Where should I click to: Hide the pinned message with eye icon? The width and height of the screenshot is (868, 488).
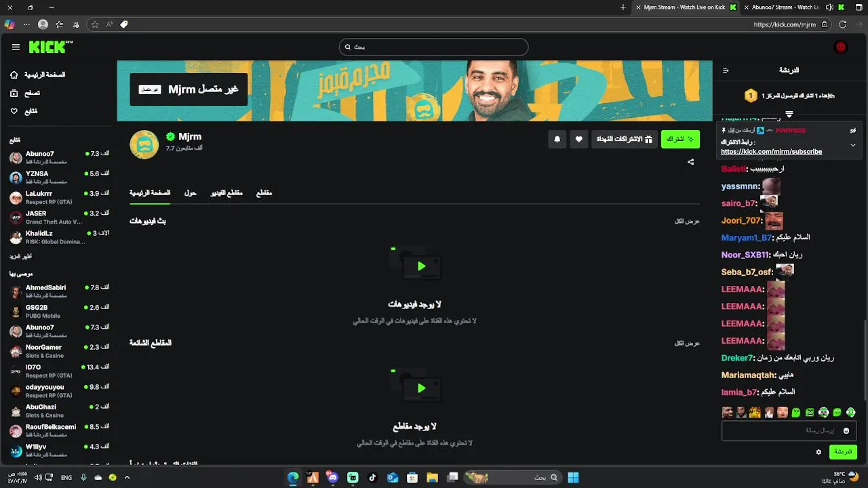[853, 130]
